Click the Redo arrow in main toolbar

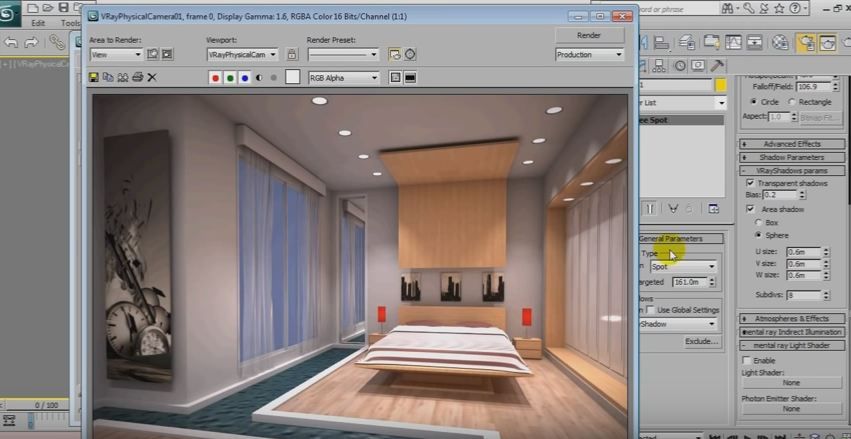tap(31, 42)
